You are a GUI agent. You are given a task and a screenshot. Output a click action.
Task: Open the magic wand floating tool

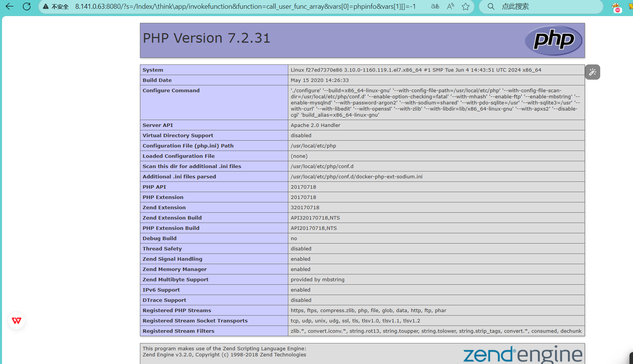[593, 72]
